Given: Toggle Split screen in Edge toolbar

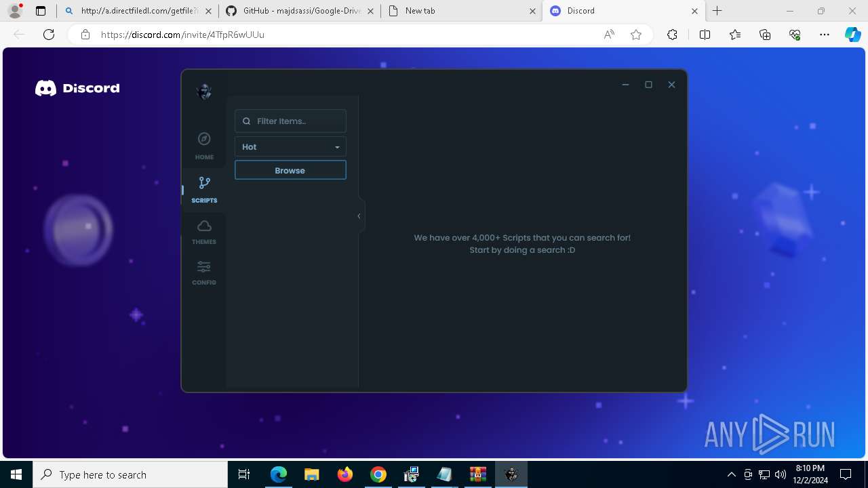Looking at the screenshot, I should [x=705, y=35].
